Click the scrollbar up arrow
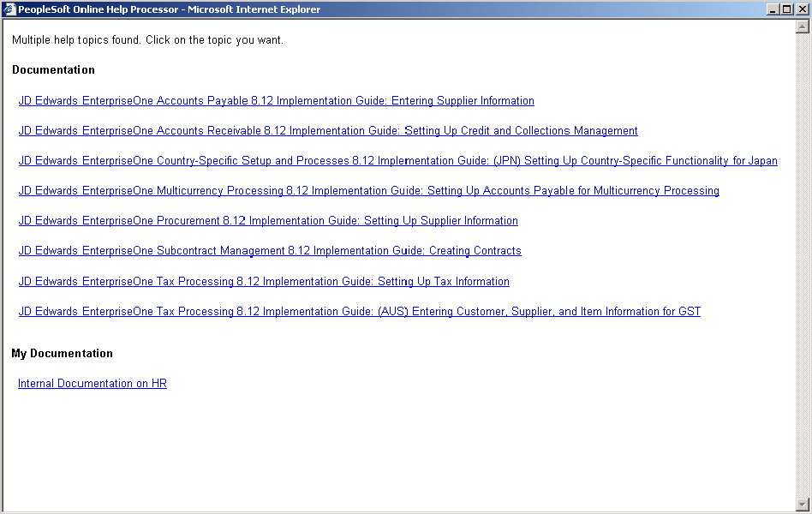Screen dimensions: 812x514 point(803,27)
